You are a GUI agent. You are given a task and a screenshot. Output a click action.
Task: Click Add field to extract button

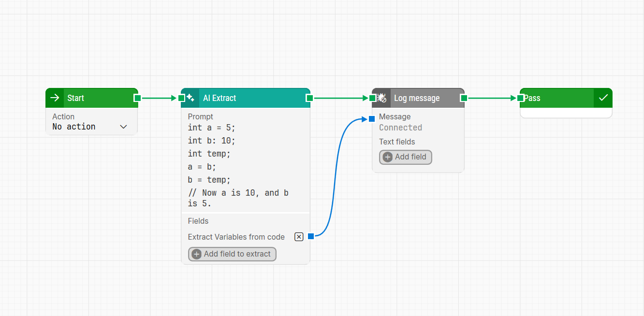(232, 254)
